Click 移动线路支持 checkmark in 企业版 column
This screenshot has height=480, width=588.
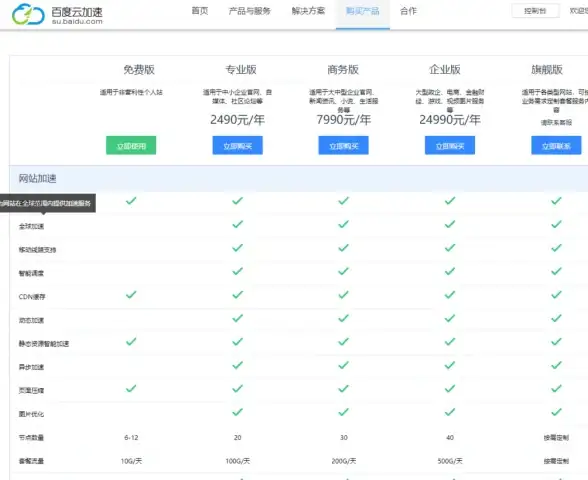point(450,248)
